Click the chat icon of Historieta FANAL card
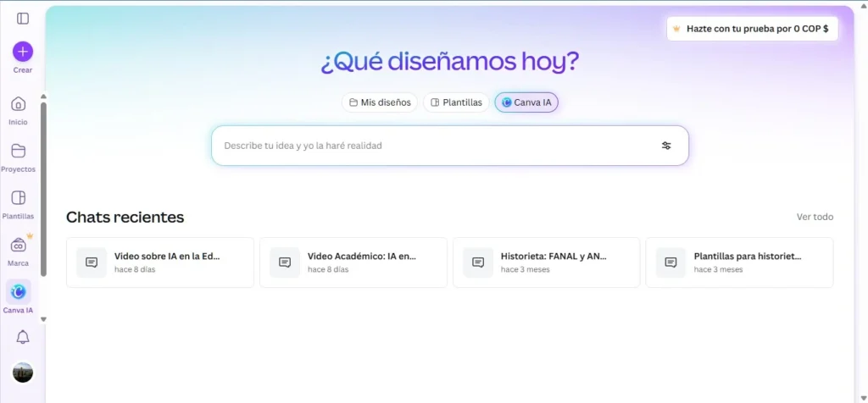 478,262
